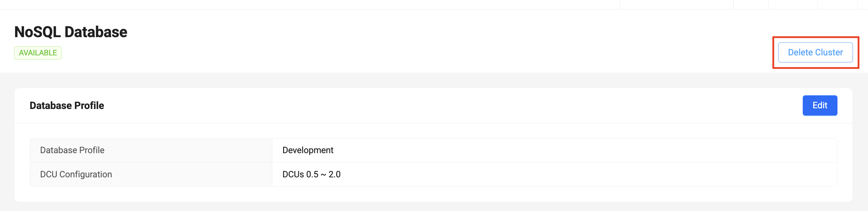Click the AVAILABLE status badge
This screenshot has width=868, height=211.
pyautogui.click(x=38, y=53)
